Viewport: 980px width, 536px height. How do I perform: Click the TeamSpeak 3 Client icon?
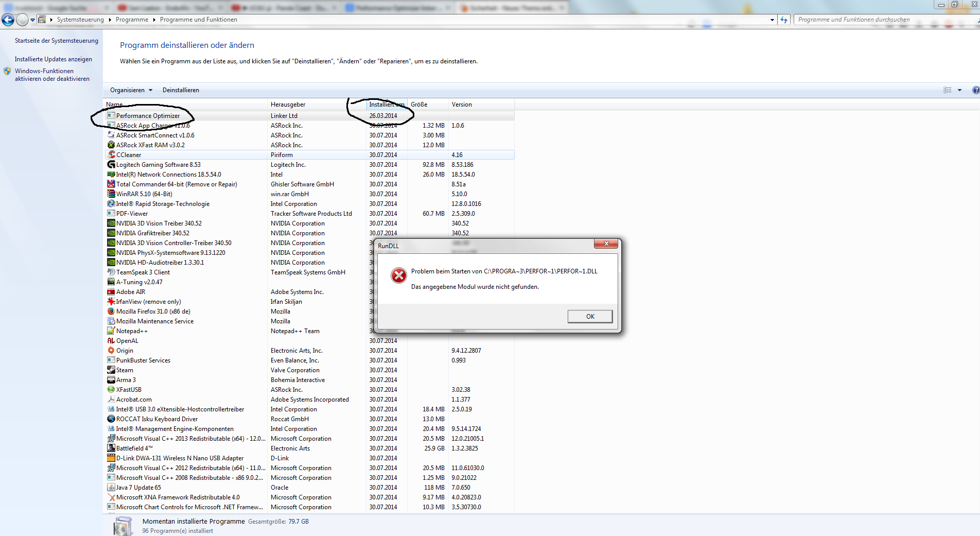click(x=111, y=272)
